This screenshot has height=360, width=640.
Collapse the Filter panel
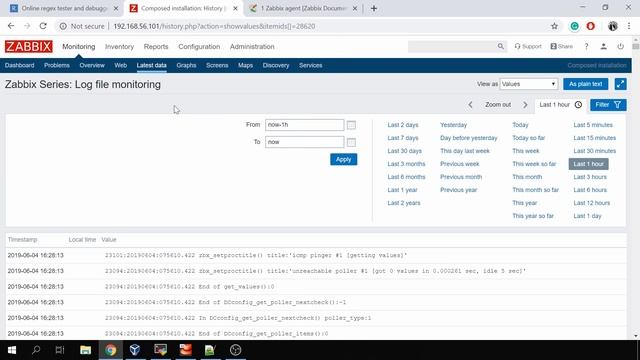608,105
